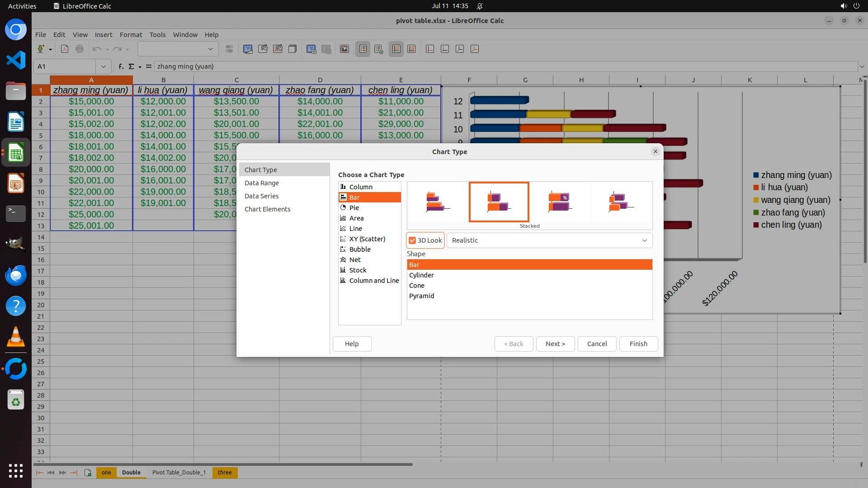This screenshot has height=488, width=868.
Task: Select the Percent Stacked bar subtype
Action: click(x=560, y=202)
